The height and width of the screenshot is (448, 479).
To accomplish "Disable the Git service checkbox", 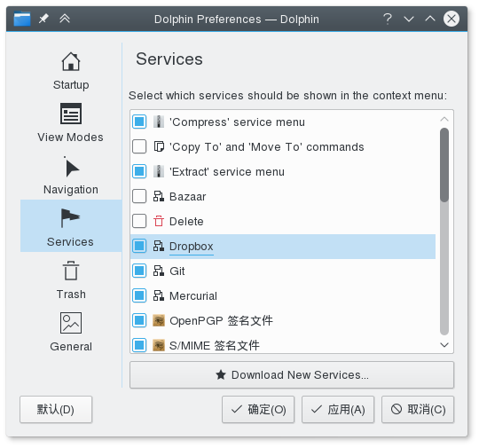I will pyautogui.click(x=139, y=271).
